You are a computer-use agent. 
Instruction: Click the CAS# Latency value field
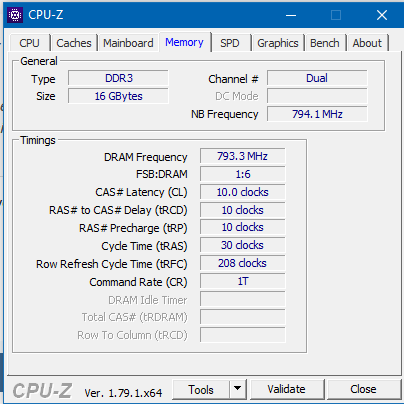point(243,192)
